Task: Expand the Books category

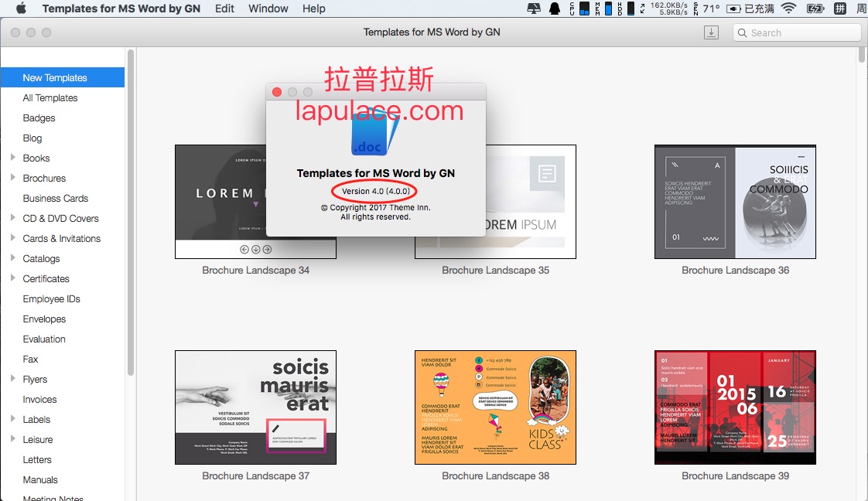Action: coord(12,158)
